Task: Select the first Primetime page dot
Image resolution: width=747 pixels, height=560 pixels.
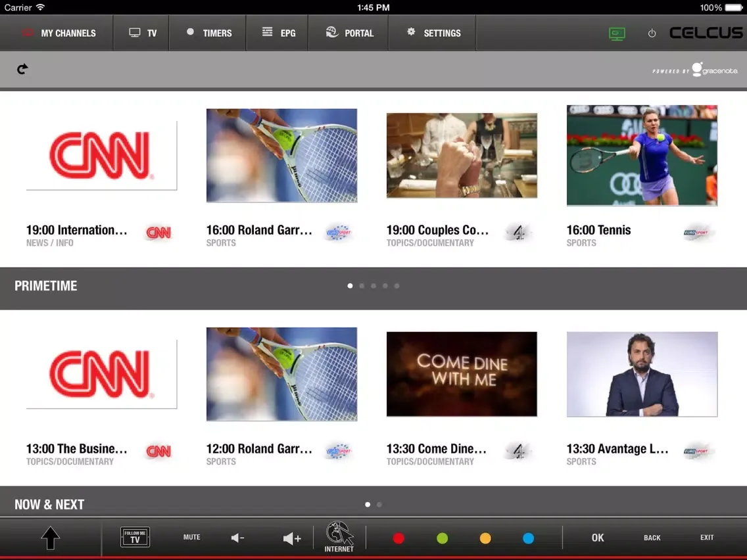Action: pyautogui.click(x=350, y=286)
